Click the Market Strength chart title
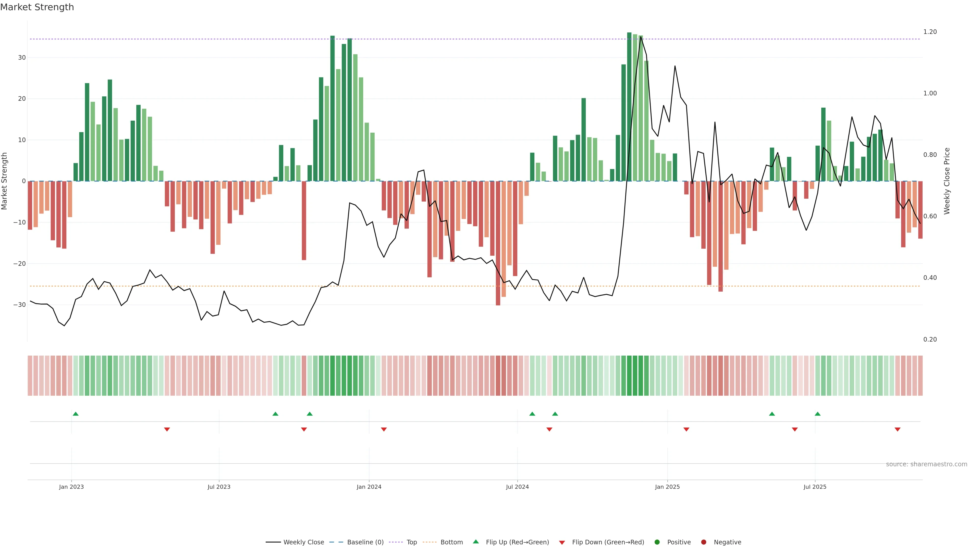This screenshot has height=551, width=980. coord(37,7)
